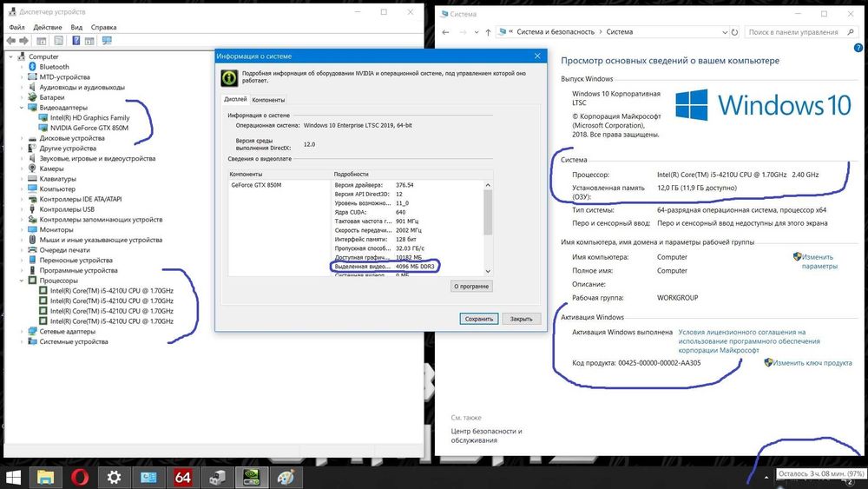This screenshot has width=868, height=489.
Task: Open Settings gear on taskbar
Action: [x=114, y=478]
